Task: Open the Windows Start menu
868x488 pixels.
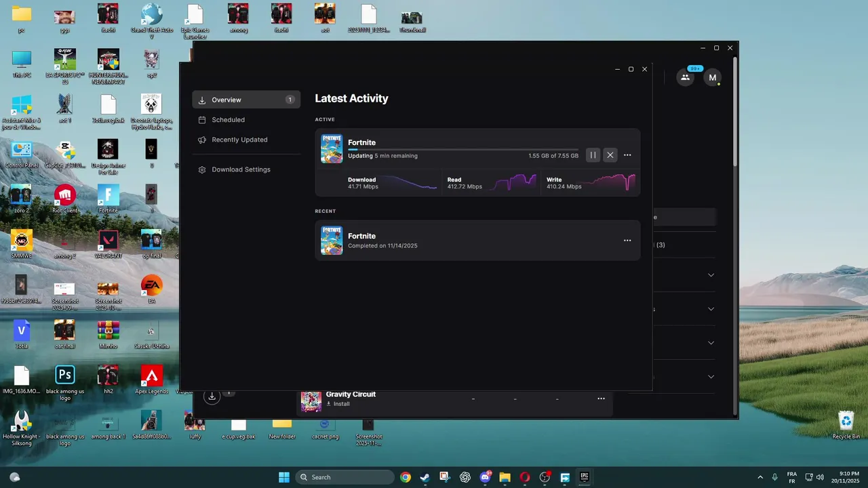Action: [284, 477]
